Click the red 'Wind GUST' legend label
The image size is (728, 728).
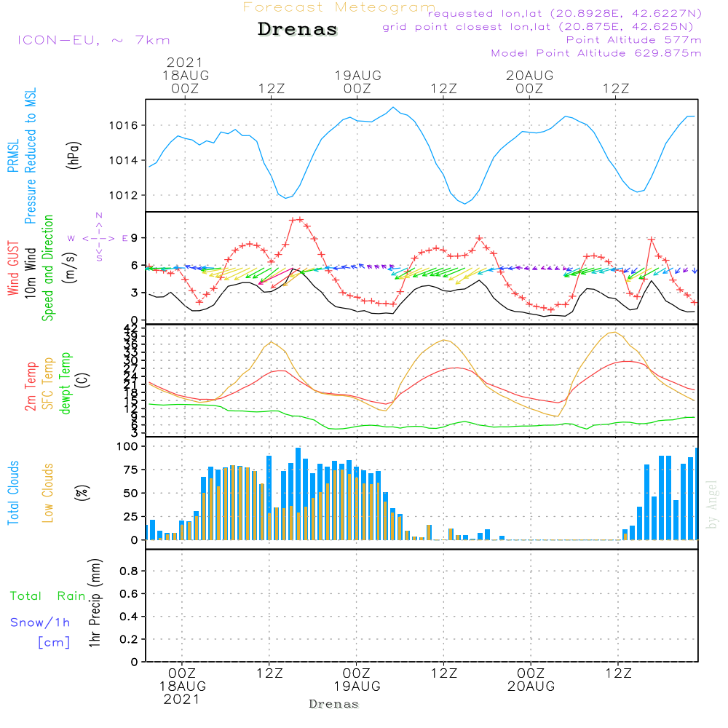coord(13,269)
